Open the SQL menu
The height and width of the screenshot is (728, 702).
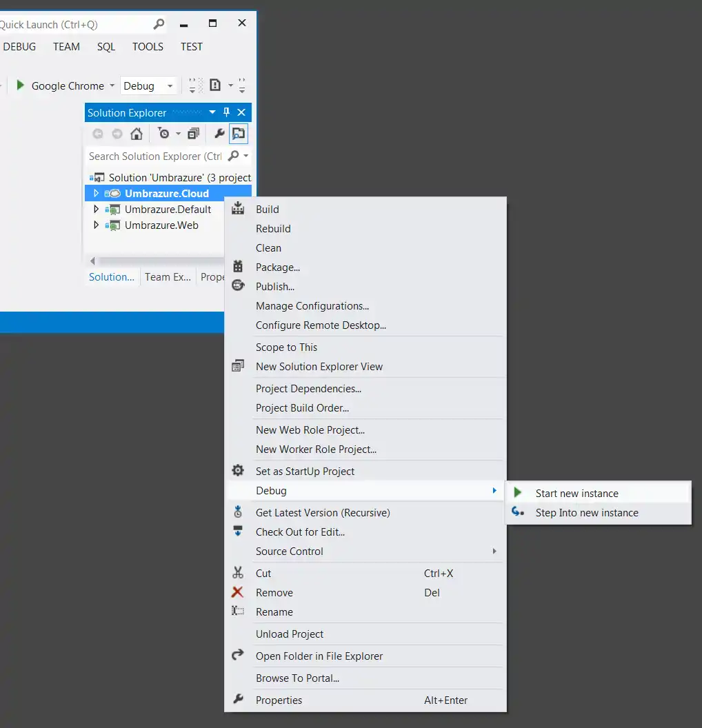[106, 47]
